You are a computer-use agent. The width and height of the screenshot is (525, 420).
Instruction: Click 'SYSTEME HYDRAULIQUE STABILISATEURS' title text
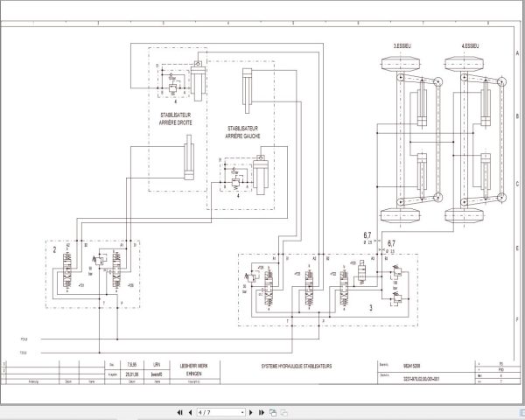coord(297,366)
